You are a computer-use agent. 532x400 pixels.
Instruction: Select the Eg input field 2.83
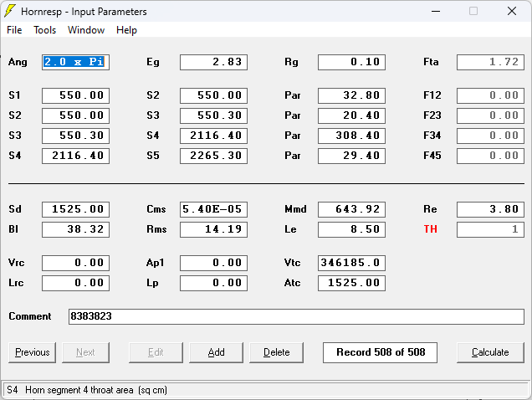pyautogui.click(x=214, y=62)
